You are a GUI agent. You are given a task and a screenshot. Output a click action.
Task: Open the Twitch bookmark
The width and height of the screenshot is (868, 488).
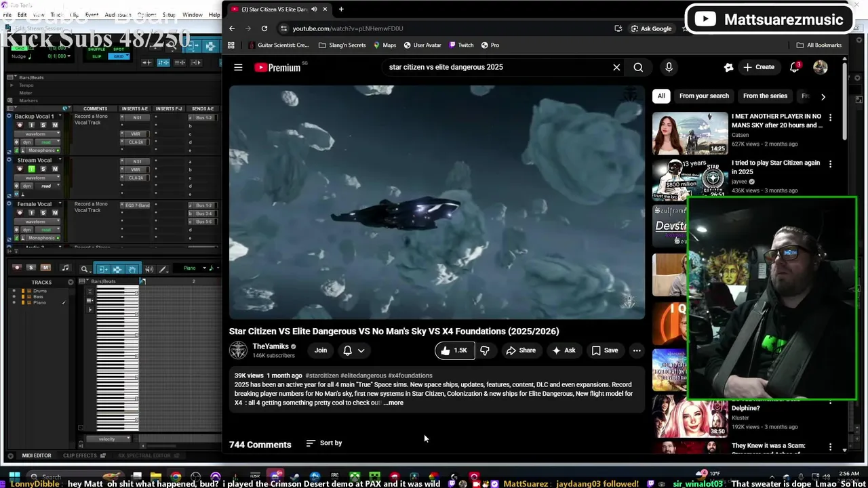tap(460, 45)
